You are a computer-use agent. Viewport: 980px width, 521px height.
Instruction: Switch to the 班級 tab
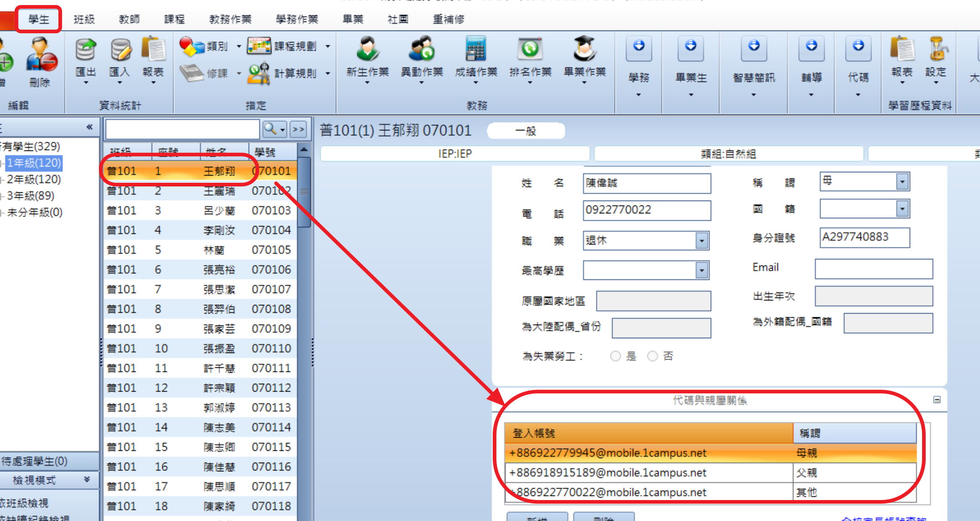pyautogui.click(x=84, y=19)
